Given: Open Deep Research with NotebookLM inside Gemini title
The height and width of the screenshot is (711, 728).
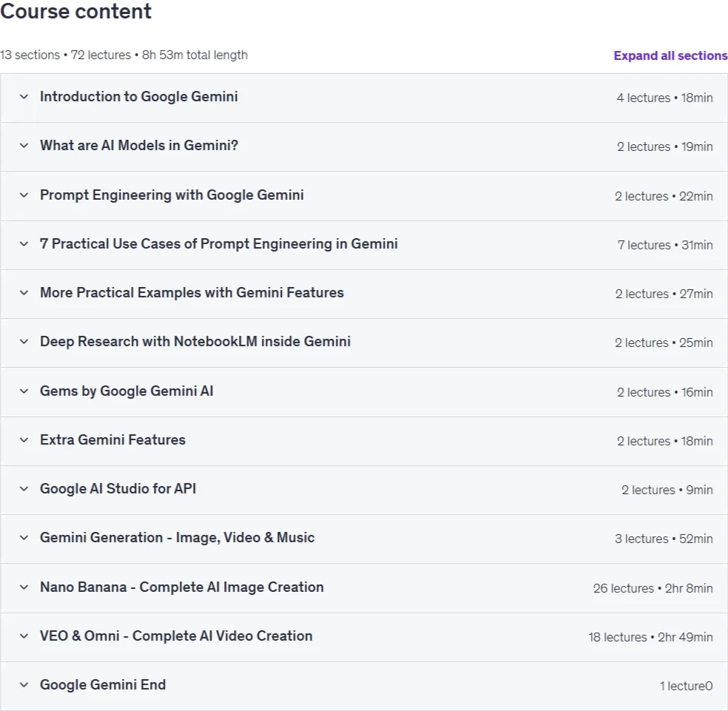Looking at the screenshot, I should click(195, 341).
